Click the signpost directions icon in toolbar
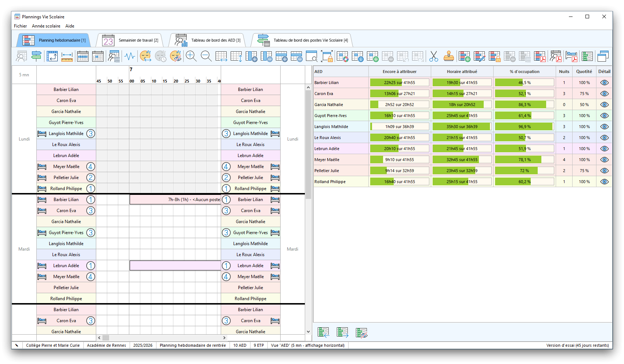624x364 pixels. [36, 57]
